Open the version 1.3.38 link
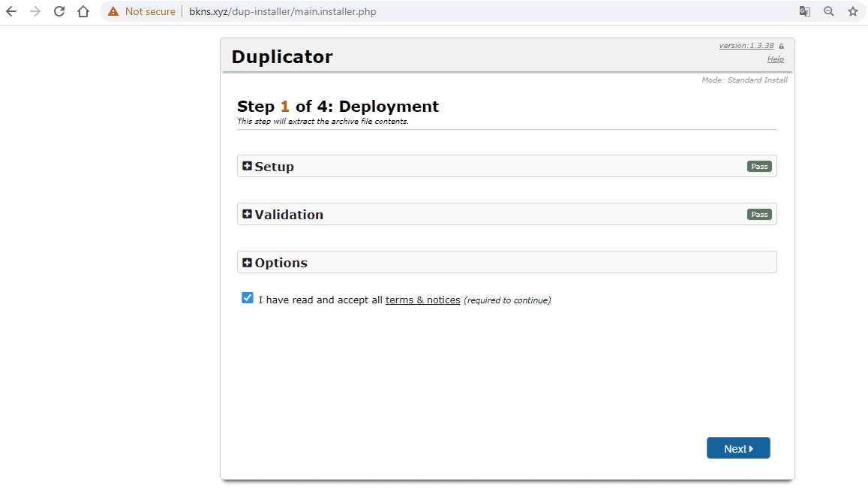This screenshot has height=488, width=868. 746,46
